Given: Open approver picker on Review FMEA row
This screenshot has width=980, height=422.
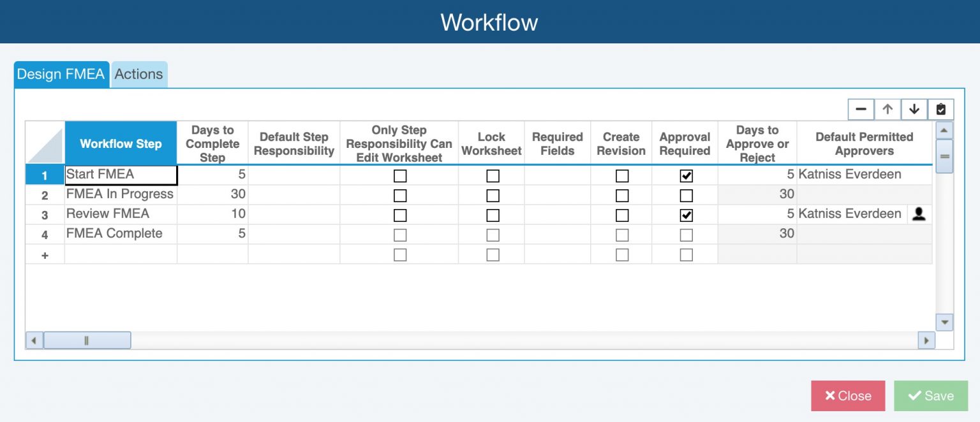Looking at the screenshot, I should 919,214.
